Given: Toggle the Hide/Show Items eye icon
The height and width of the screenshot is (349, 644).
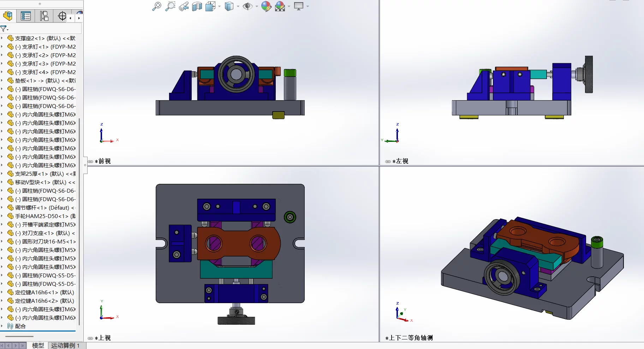Looking at the screenshot, I should (248, 6).
